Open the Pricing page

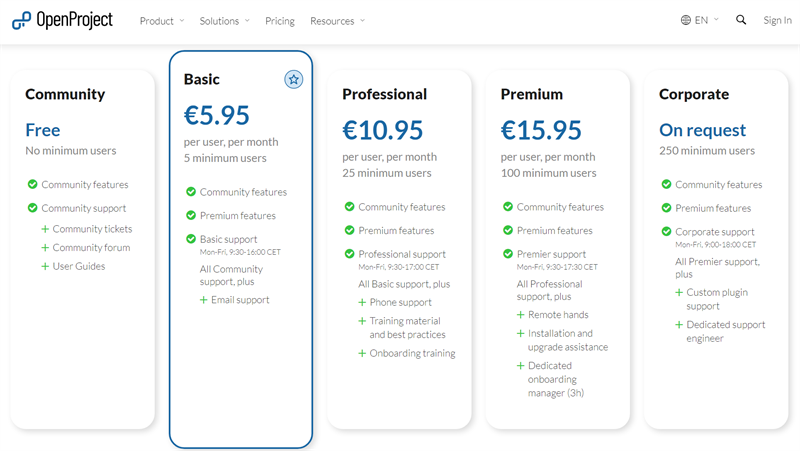pos(280,21)
